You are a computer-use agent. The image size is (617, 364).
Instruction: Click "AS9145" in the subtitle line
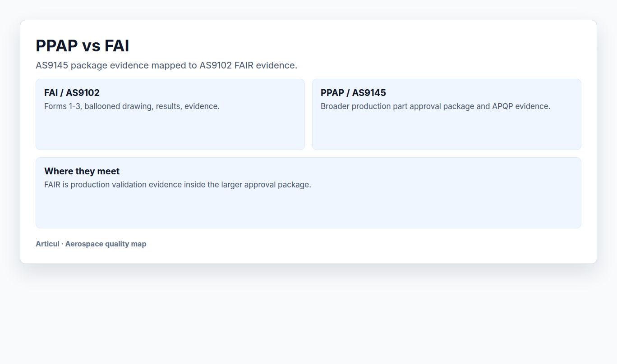(x=52, y=65)
